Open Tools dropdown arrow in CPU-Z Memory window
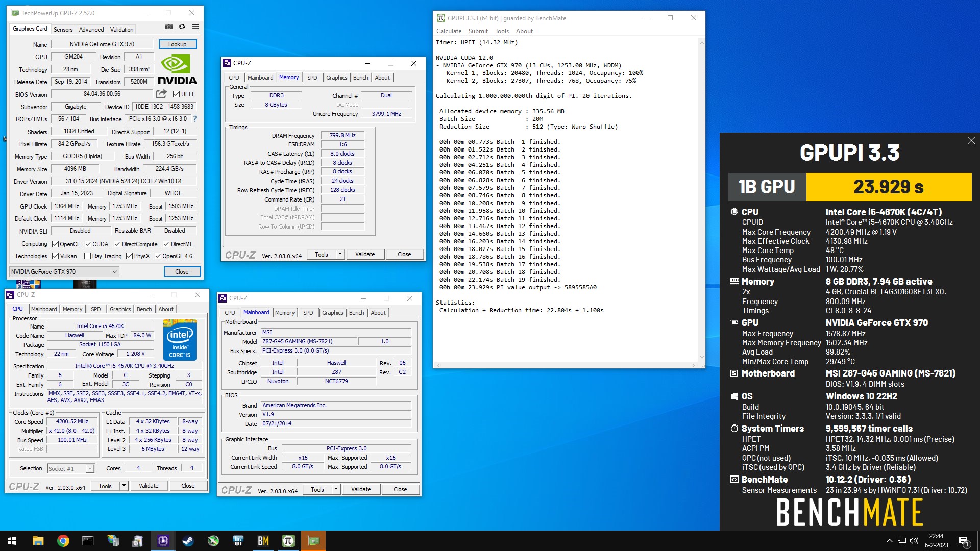Image resolution: width=980 pixels, height=551 pixels. point(340,254)
